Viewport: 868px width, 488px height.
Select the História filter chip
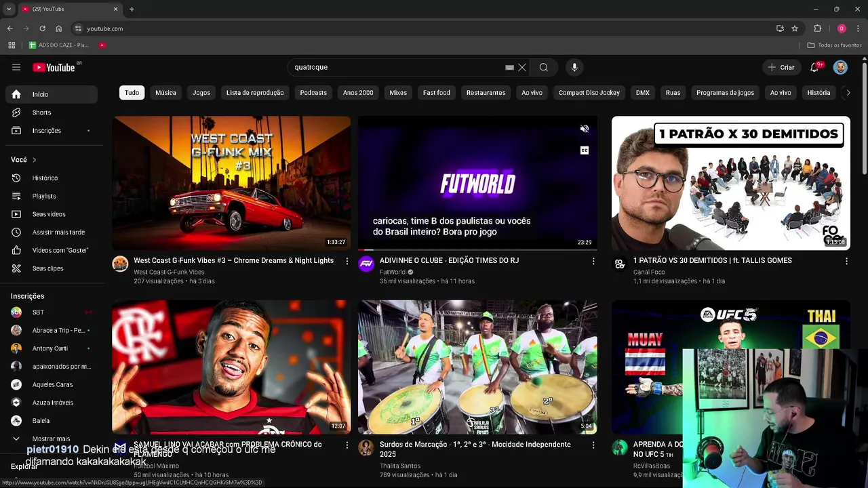[x=818, y=93]
